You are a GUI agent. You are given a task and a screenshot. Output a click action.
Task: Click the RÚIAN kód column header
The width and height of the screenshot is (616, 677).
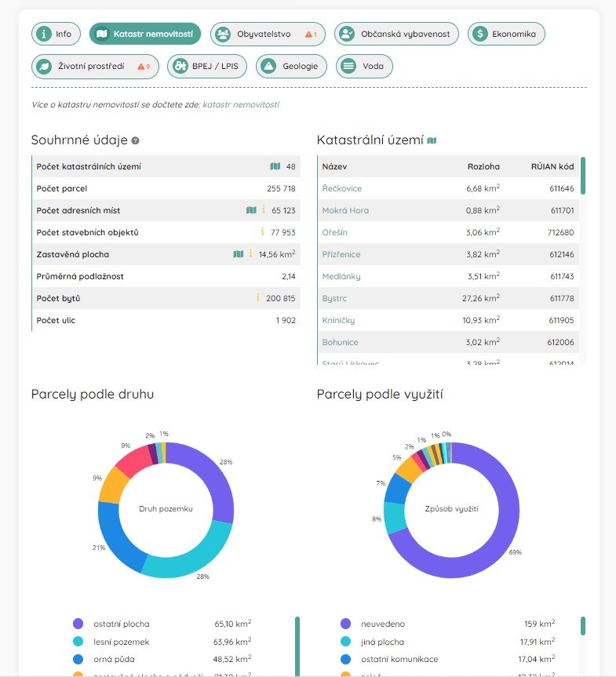pyautogui.click(x=552, y=166)
